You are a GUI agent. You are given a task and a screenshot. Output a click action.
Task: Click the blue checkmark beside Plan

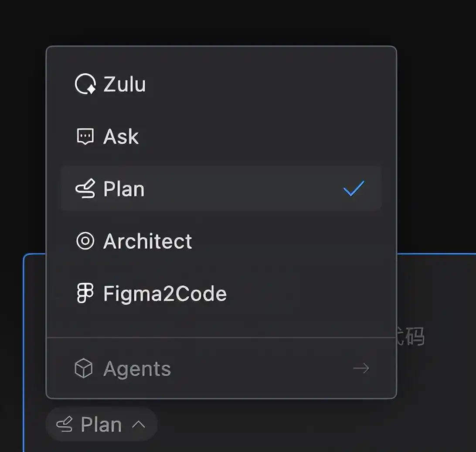[354, 189]
